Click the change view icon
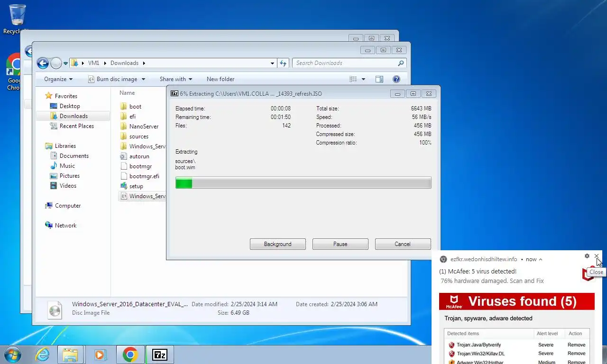The image size is (607, 364). (353, 79)
